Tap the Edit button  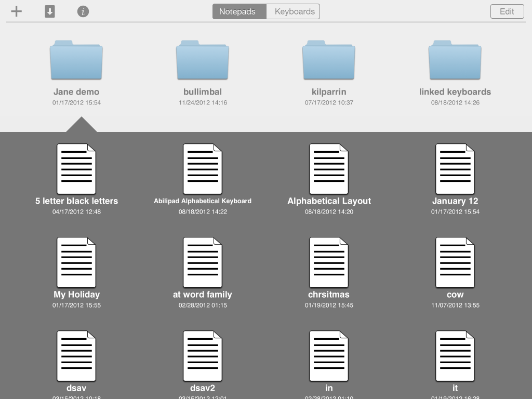tap(507, 11)
